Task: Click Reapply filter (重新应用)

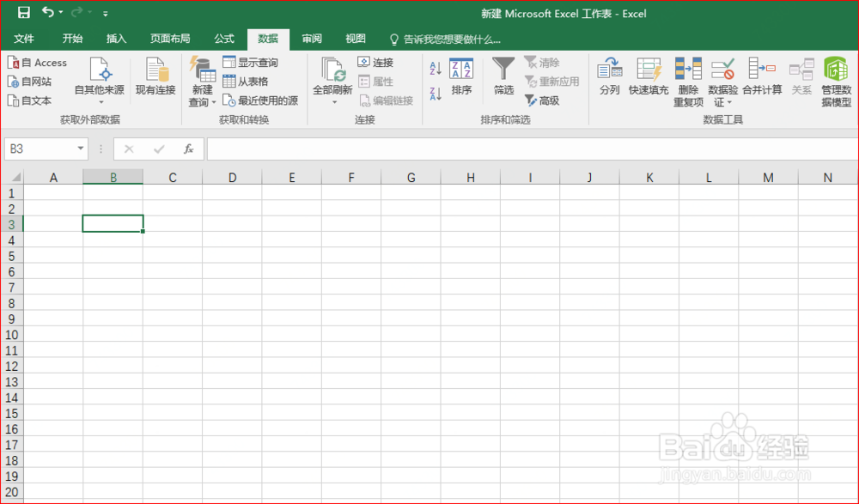Action: [x=551, y=82]
